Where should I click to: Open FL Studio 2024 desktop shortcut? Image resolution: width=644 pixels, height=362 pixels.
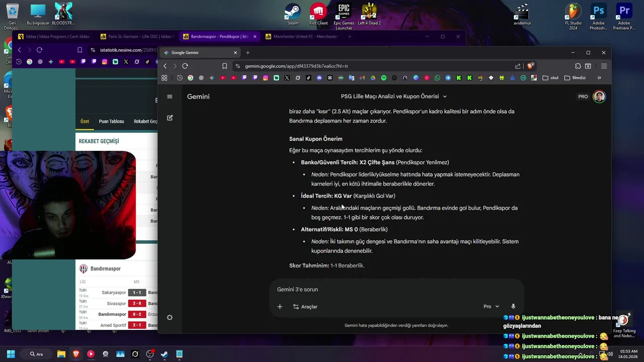point(573,16)
